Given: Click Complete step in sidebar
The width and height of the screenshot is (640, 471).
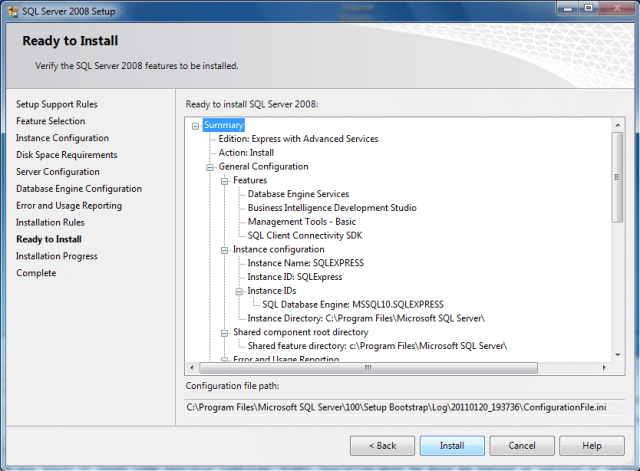Looking at the screenshot, I should point(36,273).
